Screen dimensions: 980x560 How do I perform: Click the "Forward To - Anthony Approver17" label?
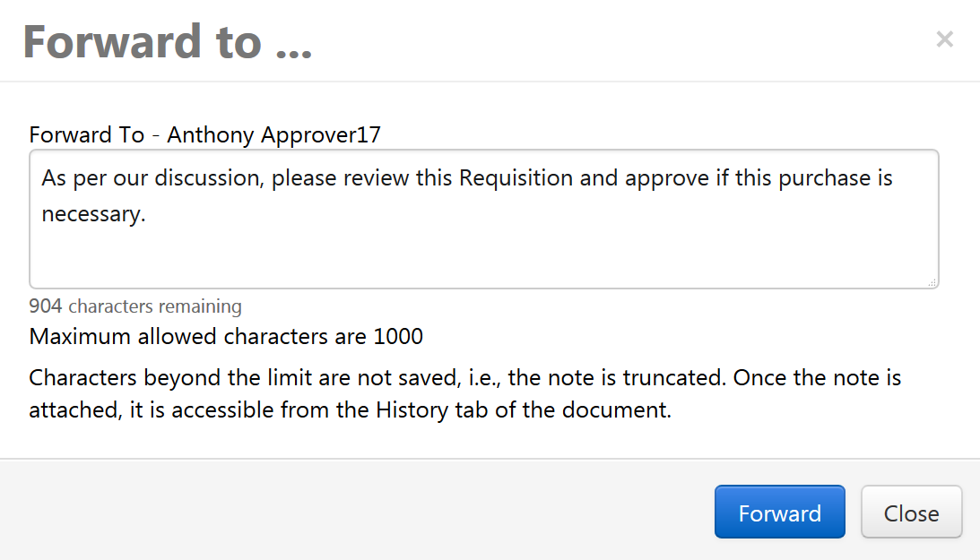coord(205,135)
